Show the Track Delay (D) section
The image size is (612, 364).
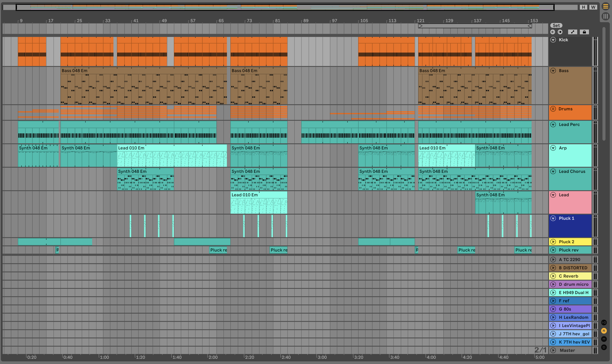tap(604, 347)
